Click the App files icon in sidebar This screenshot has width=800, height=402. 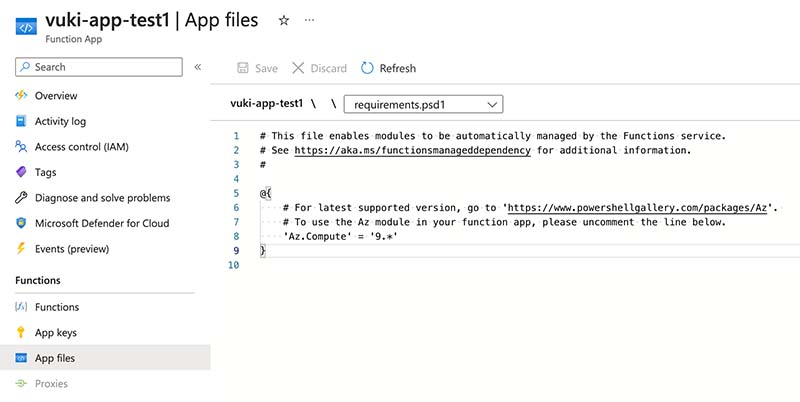21,358
